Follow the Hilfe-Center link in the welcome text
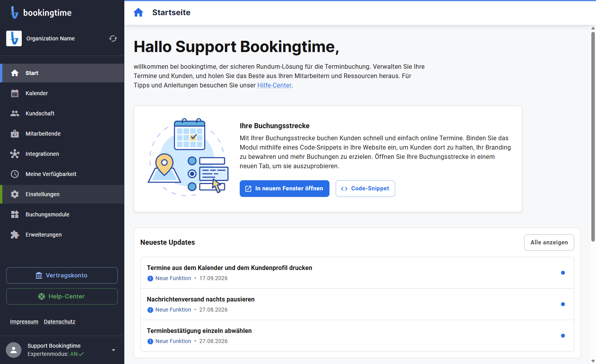This screenshot has width=596, height=364. (274, 85)
